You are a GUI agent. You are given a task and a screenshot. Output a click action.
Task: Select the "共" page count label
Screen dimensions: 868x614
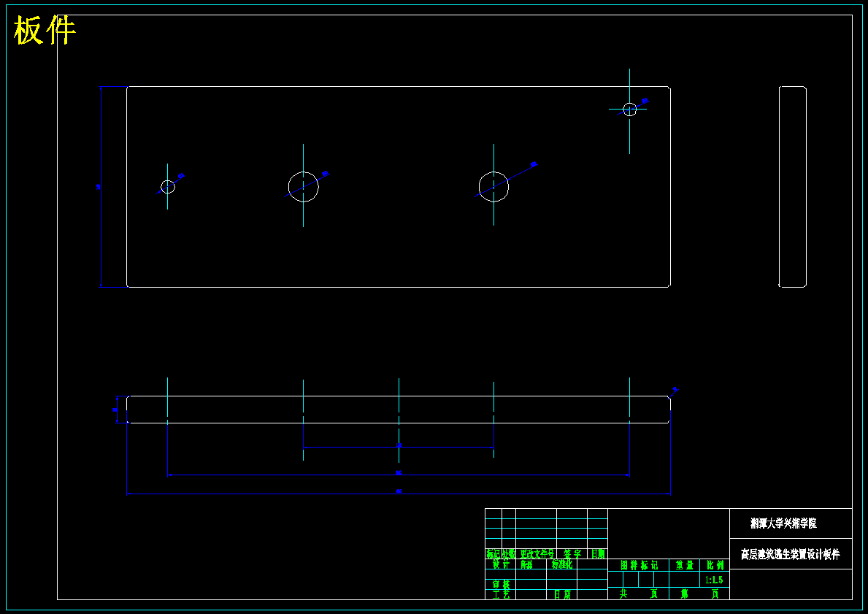pos(623,594)
